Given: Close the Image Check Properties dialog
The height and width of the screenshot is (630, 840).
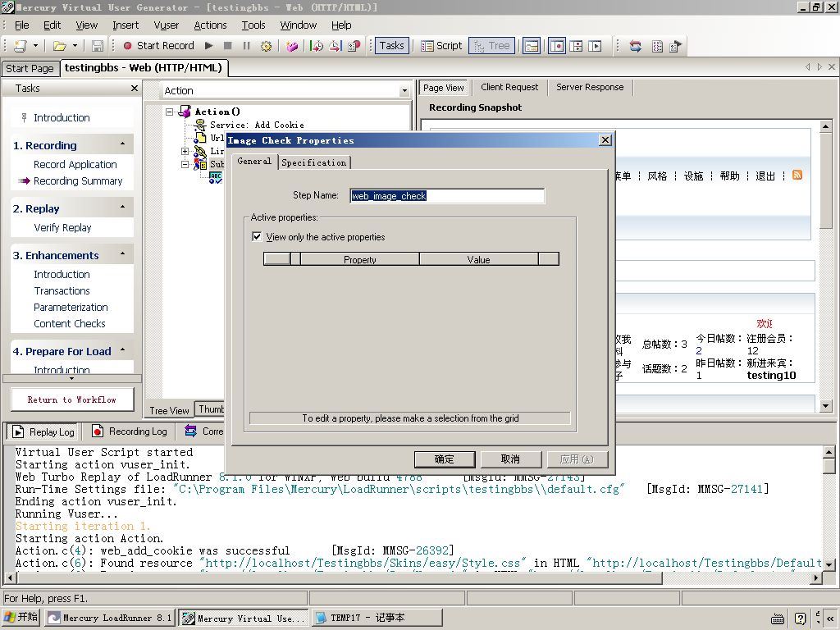Looking at the screenshot, I should coord(605,139).
